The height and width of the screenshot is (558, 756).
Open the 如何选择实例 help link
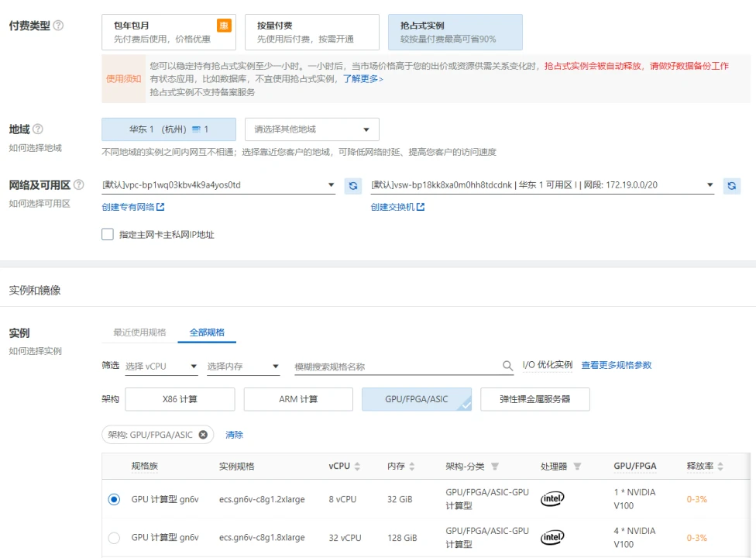tap(35, 351)
